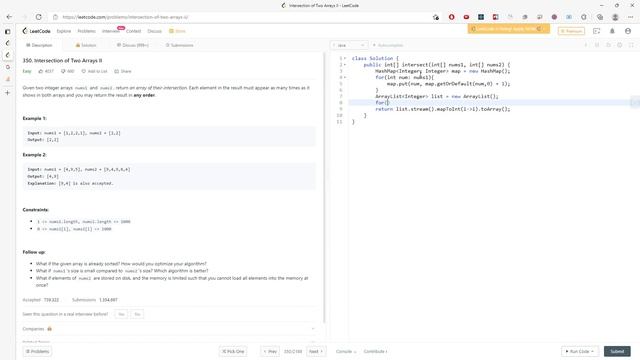Open the Problems nav item

click(87, 31)
